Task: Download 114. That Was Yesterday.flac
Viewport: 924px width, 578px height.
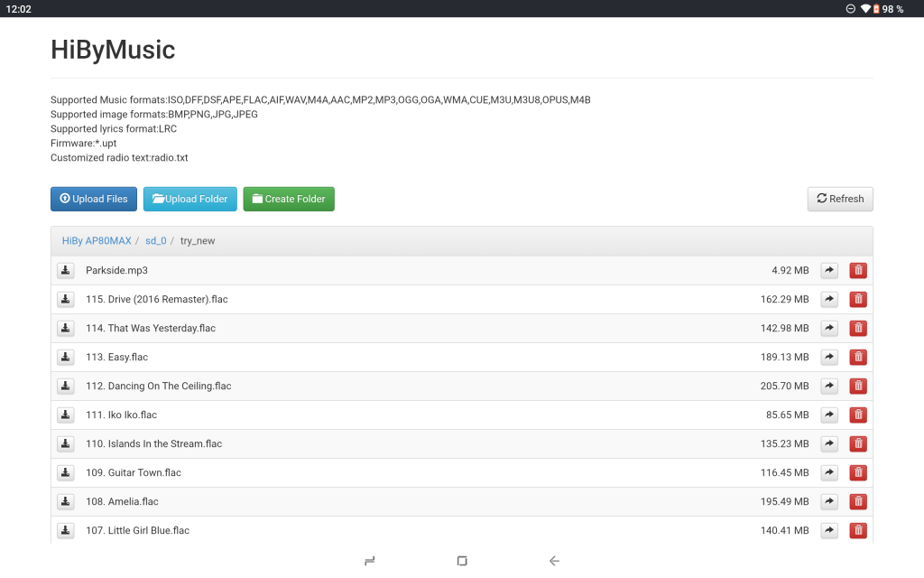Action: click(66, 328)
